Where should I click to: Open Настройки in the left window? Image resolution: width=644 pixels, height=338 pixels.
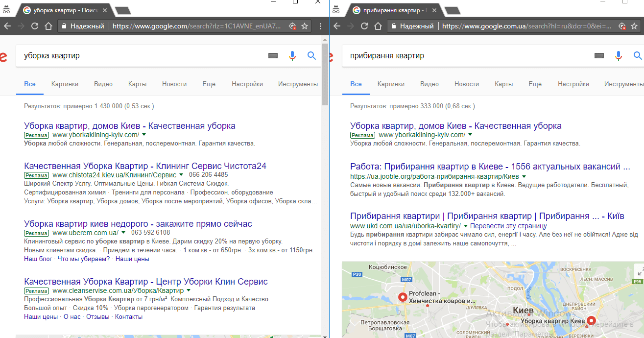tap(247, 84)
